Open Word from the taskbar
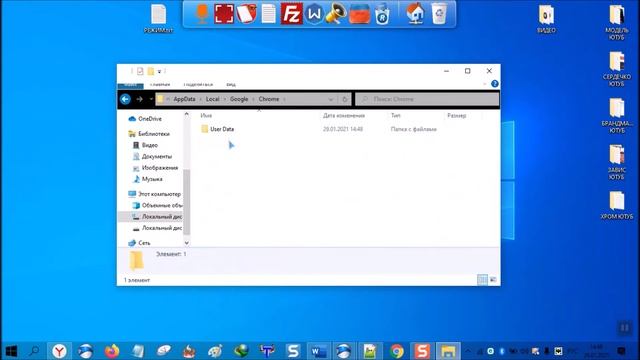The height and width of the screenshot is (360, 640). 318,351
